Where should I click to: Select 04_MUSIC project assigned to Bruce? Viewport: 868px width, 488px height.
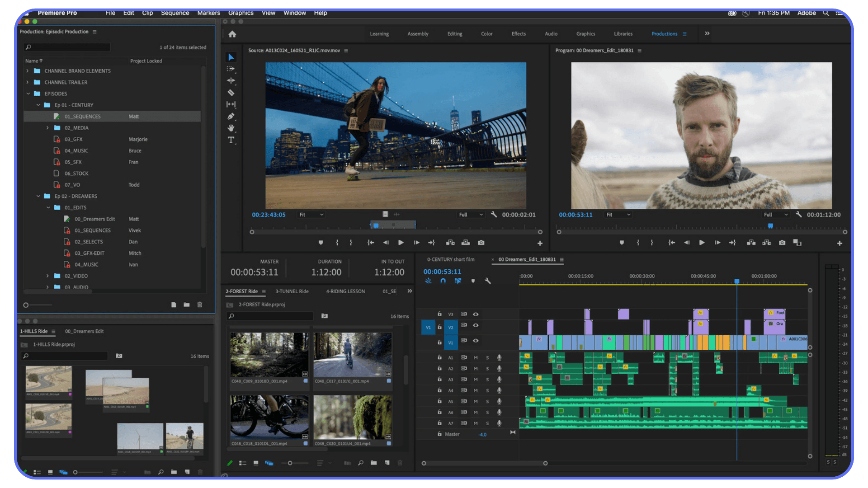(112, 150)
